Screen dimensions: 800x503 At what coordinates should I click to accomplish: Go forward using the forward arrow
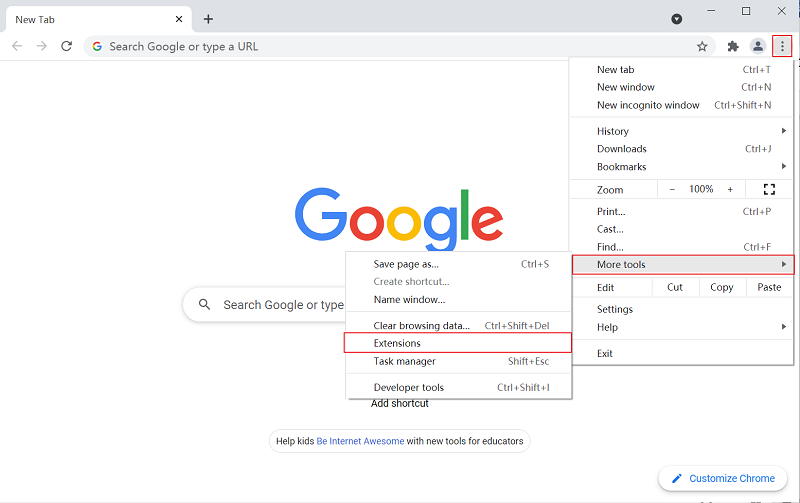pos(41,46)
